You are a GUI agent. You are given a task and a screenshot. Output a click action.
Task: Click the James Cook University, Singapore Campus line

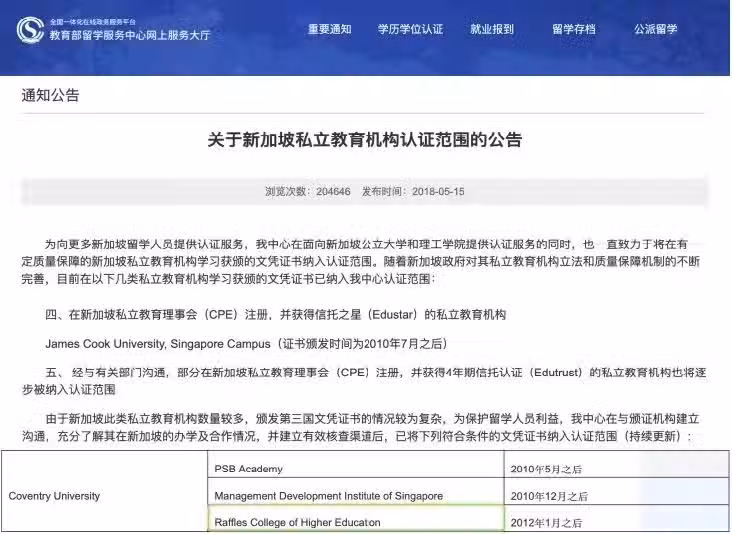(246, 344)
